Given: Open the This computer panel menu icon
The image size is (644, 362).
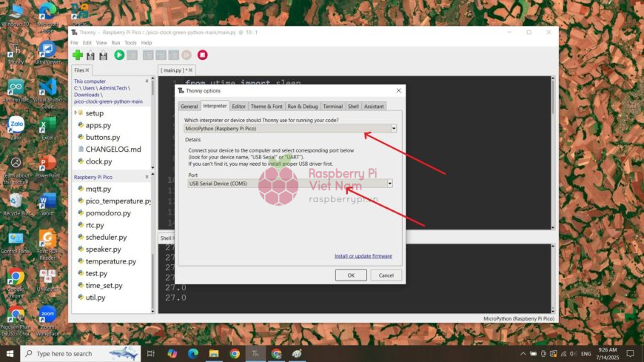Looking at the screenshot, I should click(147, 81).
